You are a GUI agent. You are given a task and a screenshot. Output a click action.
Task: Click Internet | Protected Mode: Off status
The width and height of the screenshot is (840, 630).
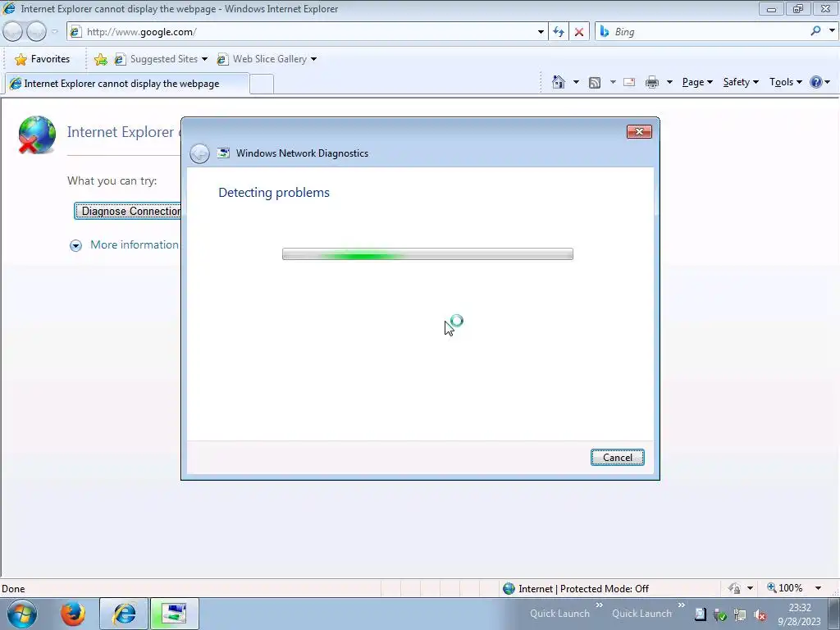[x=576, y=589]
